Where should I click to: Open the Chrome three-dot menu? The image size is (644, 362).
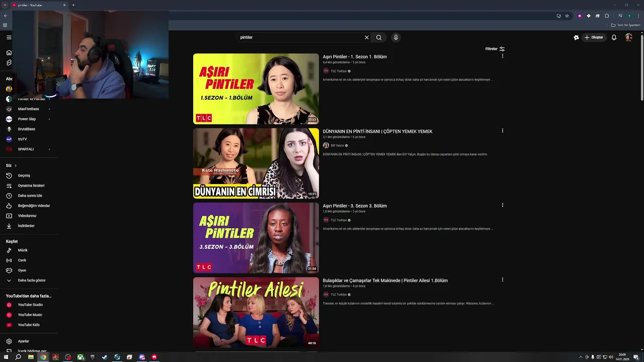(x=638, y=16)
